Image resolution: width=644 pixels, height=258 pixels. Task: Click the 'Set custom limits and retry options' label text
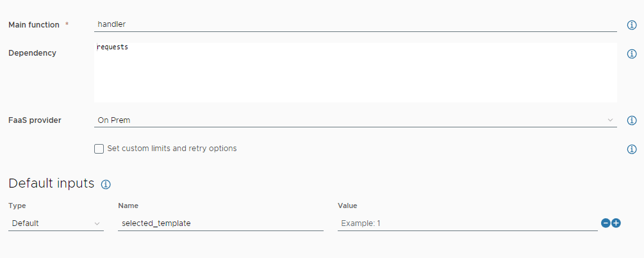point(172,149)
